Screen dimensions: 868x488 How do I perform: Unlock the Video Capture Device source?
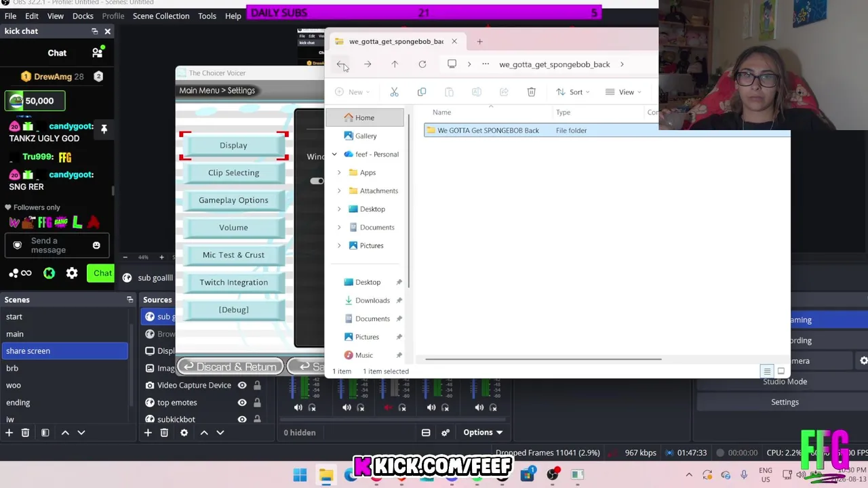pyautogui.click(x=257, y=385)
